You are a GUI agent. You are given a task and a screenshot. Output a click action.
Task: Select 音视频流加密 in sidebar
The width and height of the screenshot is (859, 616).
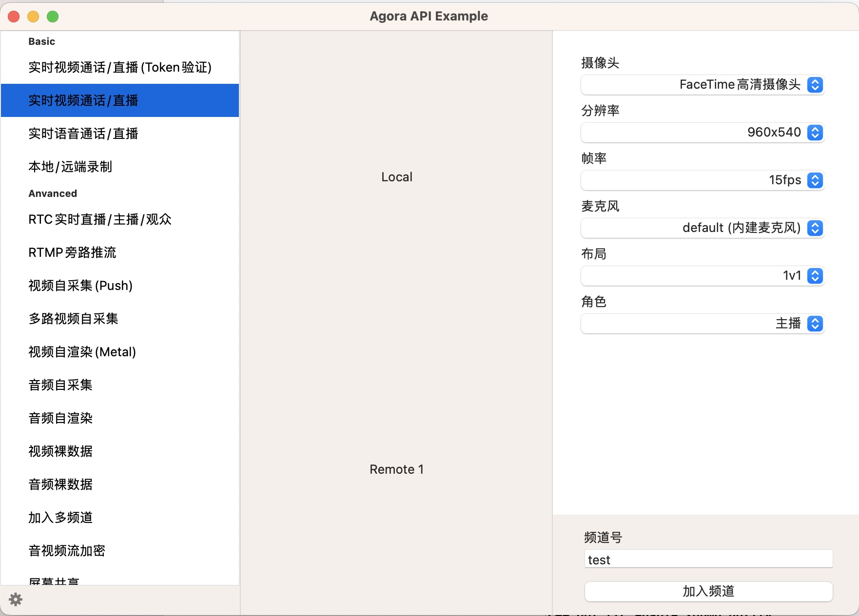120,551
